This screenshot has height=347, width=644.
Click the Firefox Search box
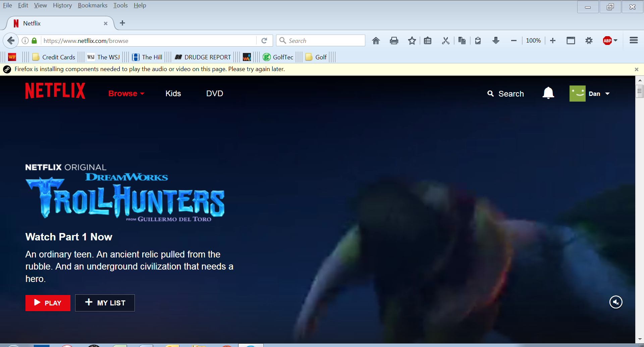[320, 41]
